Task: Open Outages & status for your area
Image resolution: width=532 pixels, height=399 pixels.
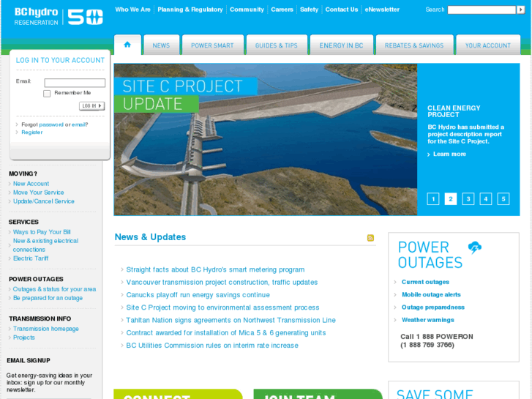Action: click(x=54, y=289)
